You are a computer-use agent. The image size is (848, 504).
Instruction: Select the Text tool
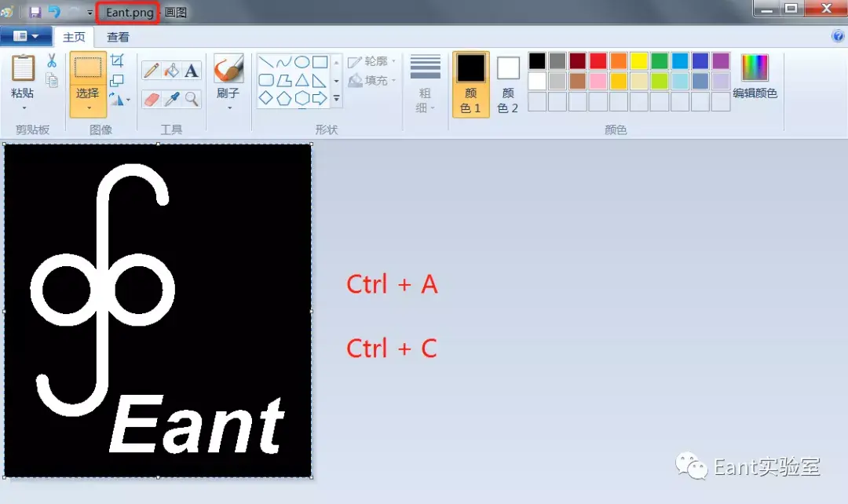pyautogui.click(x=191, y=71)
